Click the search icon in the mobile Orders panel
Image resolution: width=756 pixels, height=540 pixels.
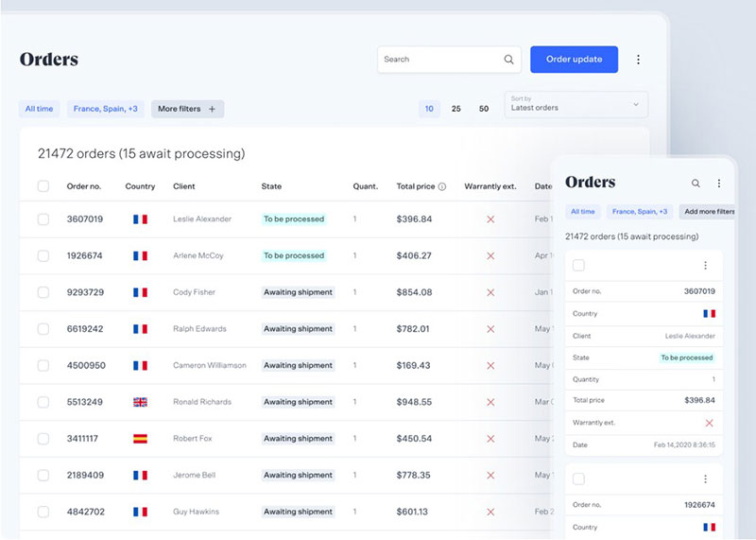coord(696,183)
